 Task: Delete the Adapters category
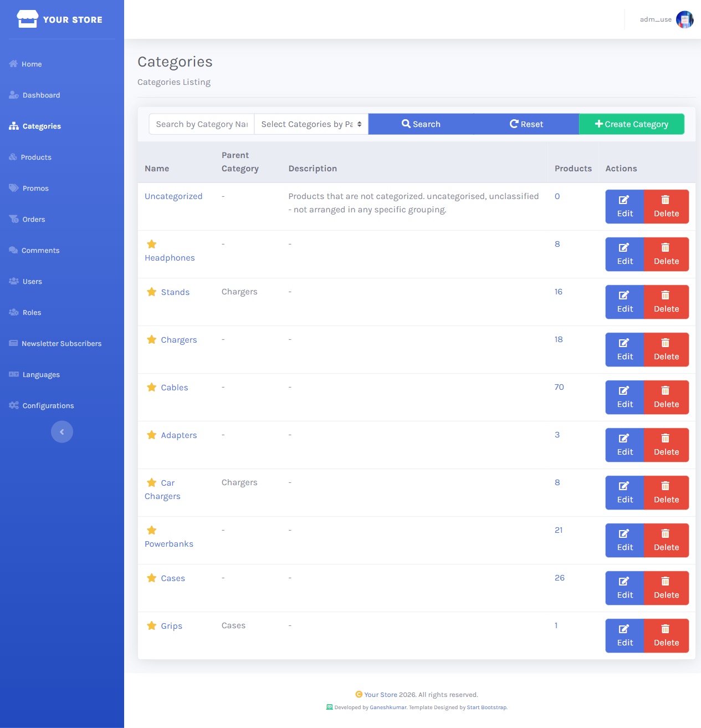pos(666,445)
